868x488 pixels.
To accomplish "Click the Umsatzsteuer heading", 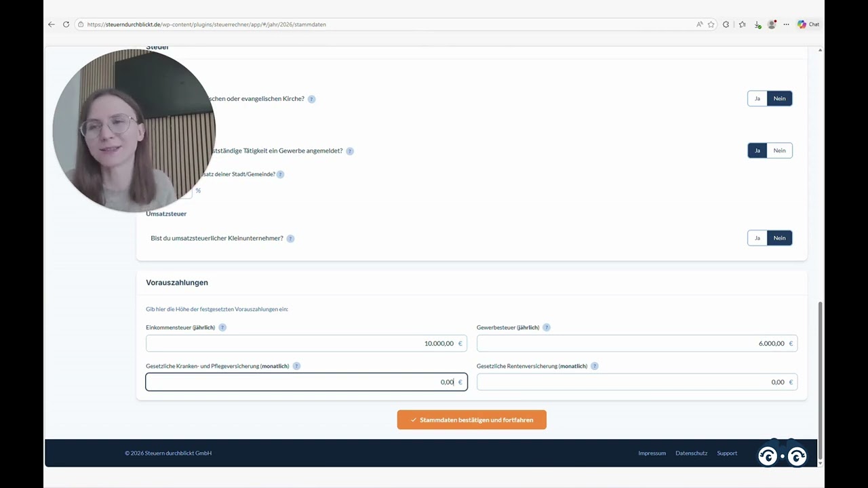I will tap(166, 213).
